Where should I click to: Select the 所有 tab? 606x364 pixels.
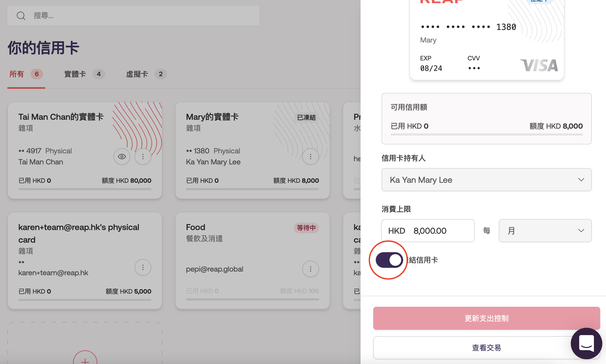click(x=17, y=74)
